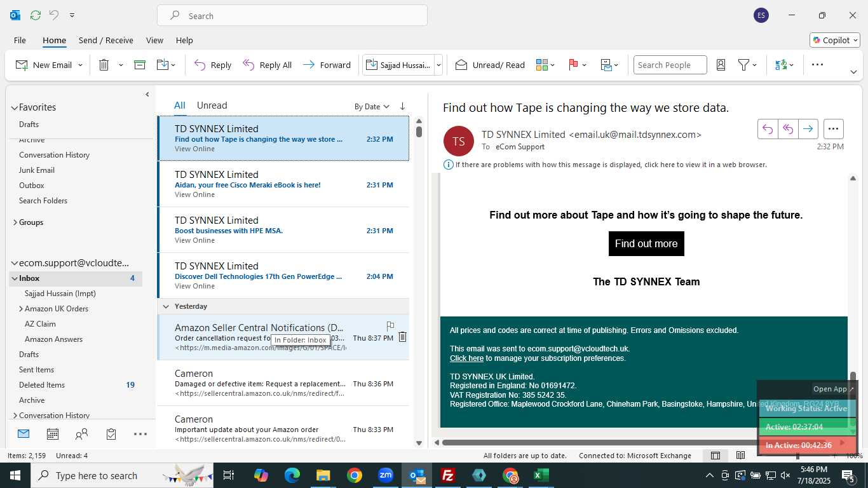Flag the Amazon Seller Central Notifications message
The image size is (868, 488).
[x=390, y=326]
